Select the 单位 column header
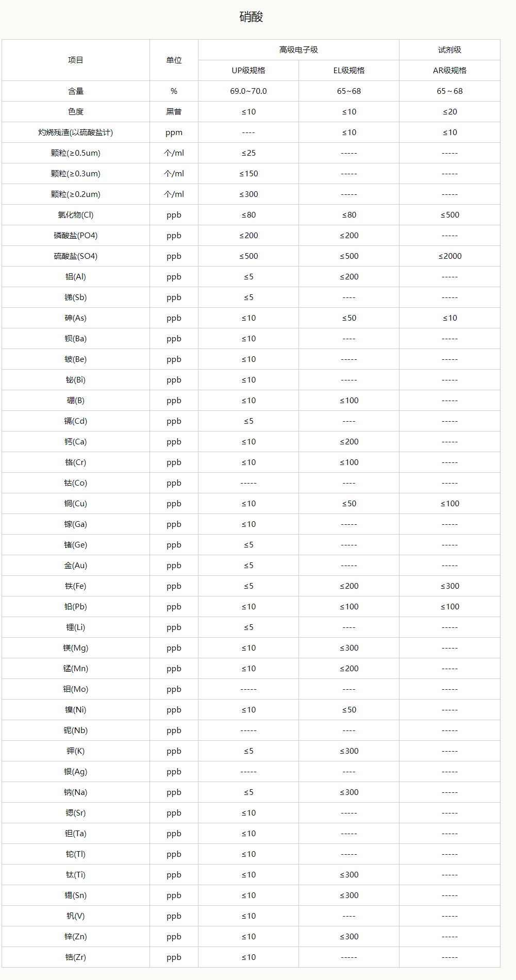Viewport: 516px width, 980px height. tap(174, 60)
